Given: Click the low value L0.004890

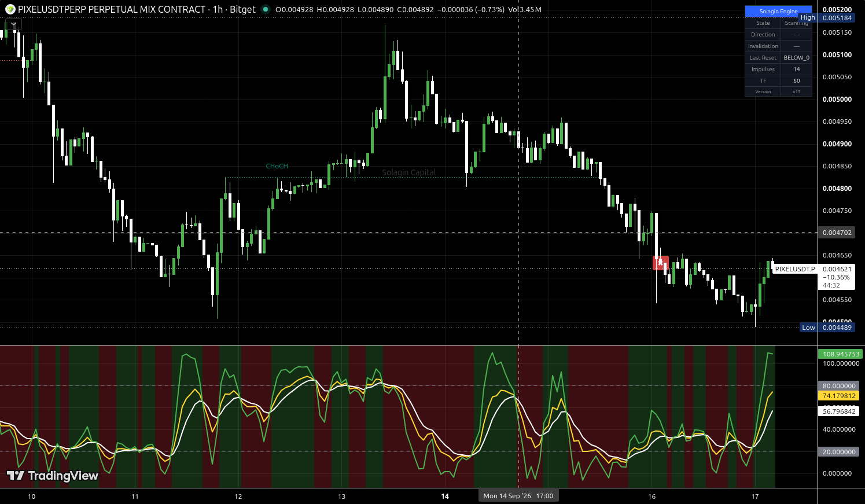Looking at the screenshot, I should pos(375,10).
